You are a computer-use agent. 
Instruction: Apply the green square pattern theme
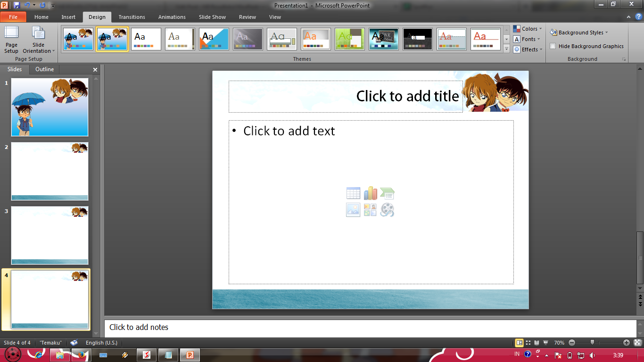tap(350, 39)
